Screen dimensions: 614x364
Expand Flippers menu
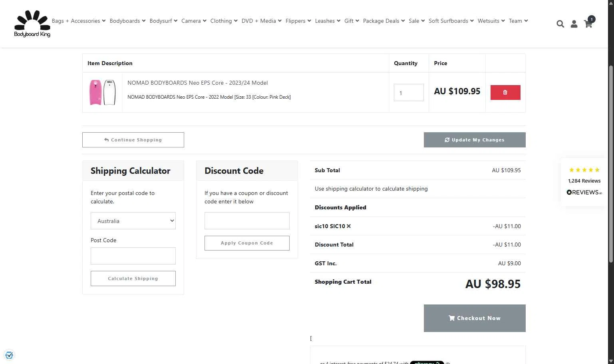[x=298, y=21]
